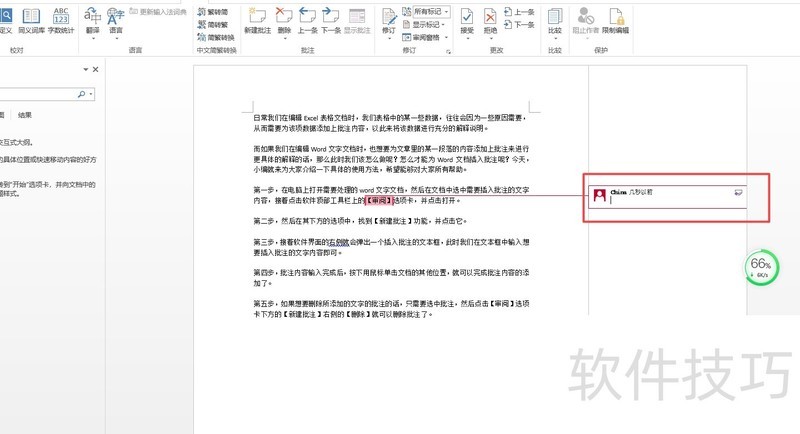
Task: Click the Compare (比较) documents icon
Action: click(x=555, y=16)
